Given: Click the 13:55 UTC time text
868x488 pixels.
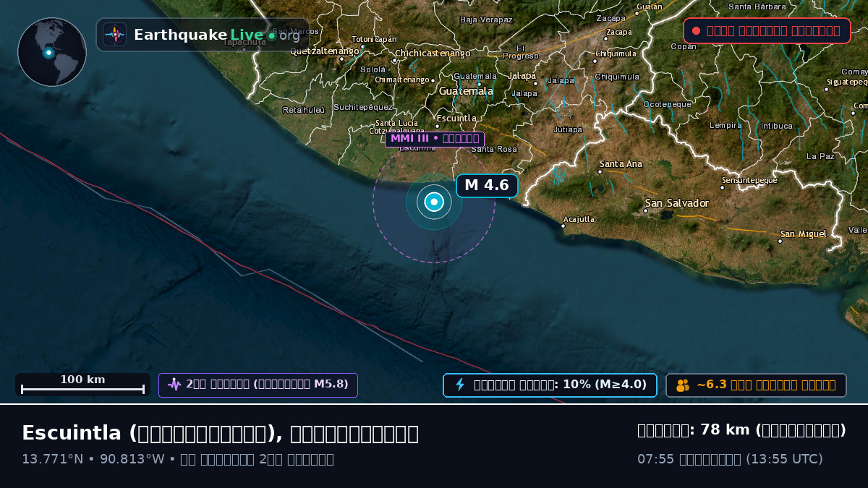Looking at the screenshot, I should 784,459.
